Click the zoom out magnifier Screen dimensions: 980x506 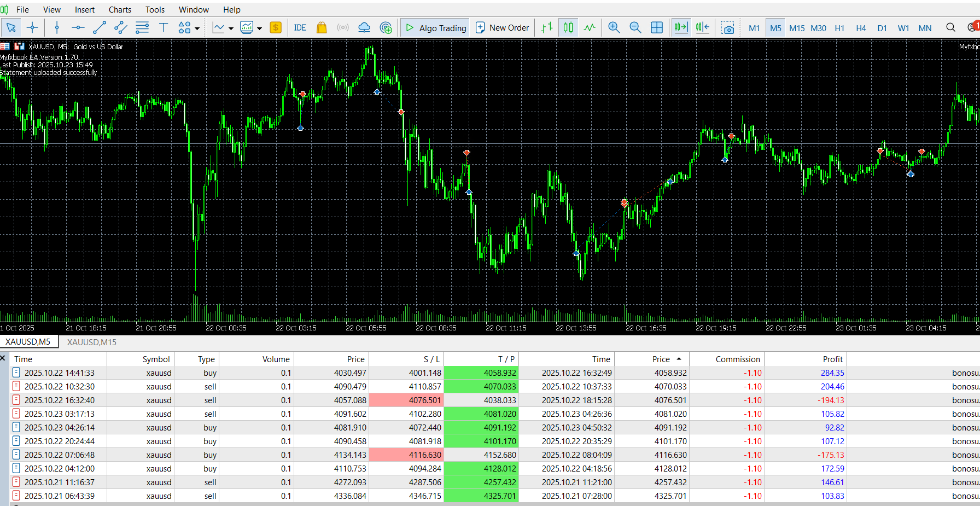[x=635, y=28]
